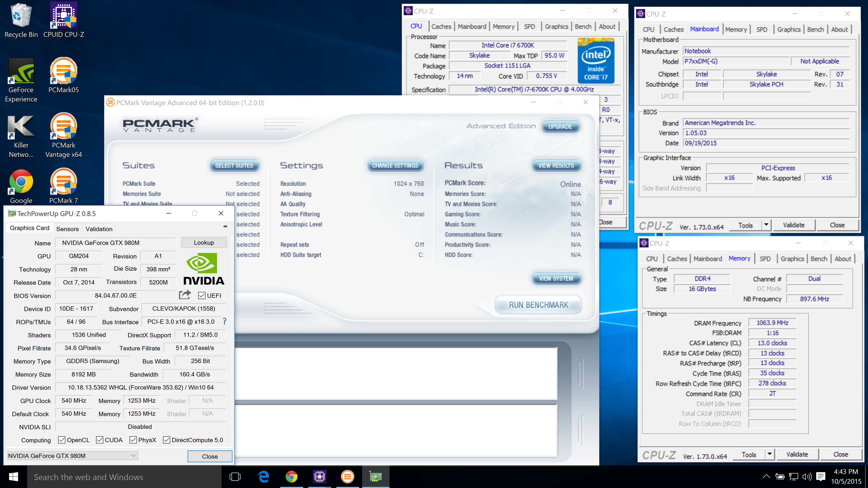The width and height of the screenshot is (868, 488).
Task: Open Bench tab in CPU-Z CPU window
Action: 583,26
